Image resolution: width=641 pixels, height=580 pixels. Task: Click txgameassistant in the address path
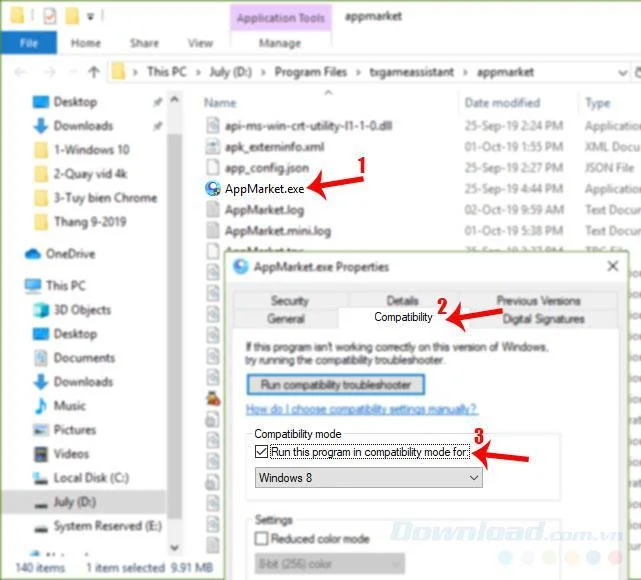[411, 72]
